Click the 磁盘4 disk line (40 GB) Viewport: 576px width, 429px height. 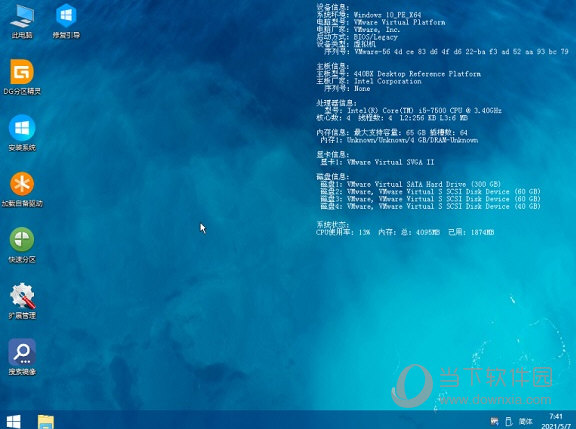click(431, 206)
